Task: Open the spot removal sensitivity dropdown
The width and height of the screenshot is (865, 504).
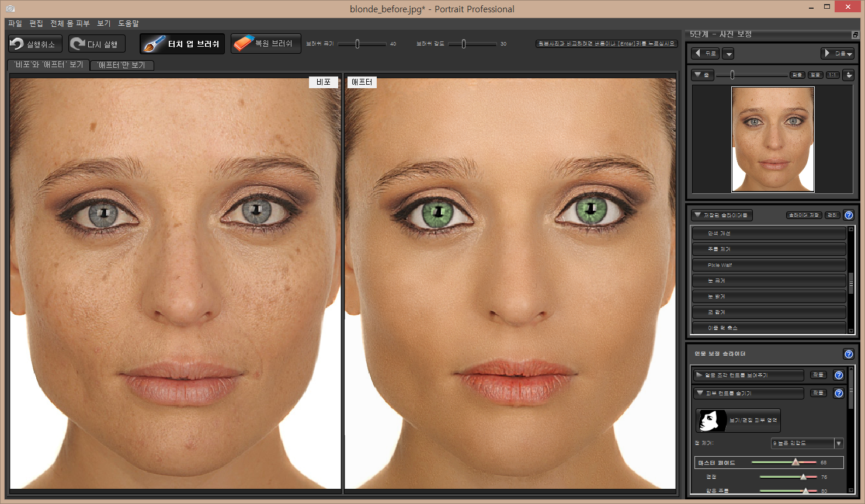Action: coord(807,443)
